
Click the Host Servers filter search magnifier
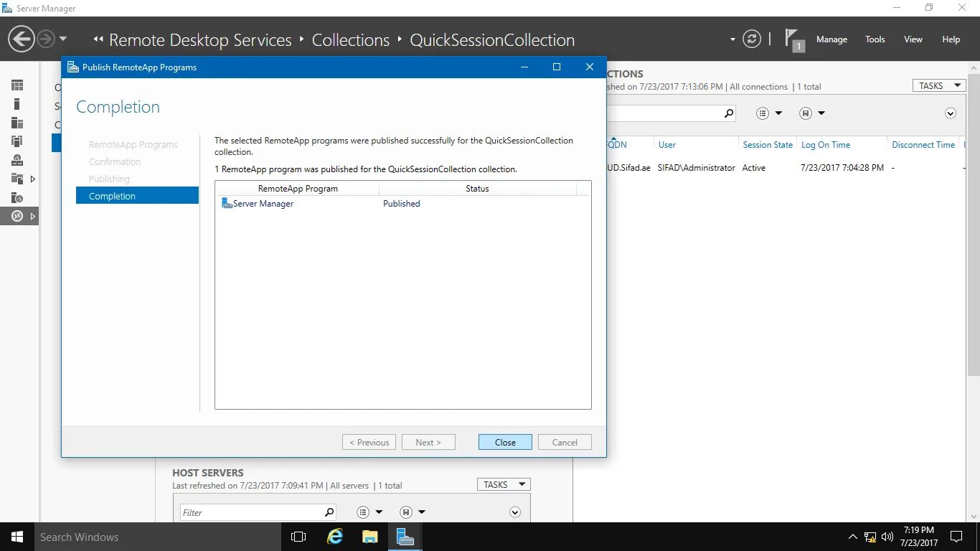pyautogui.click(x=329, y=512)
